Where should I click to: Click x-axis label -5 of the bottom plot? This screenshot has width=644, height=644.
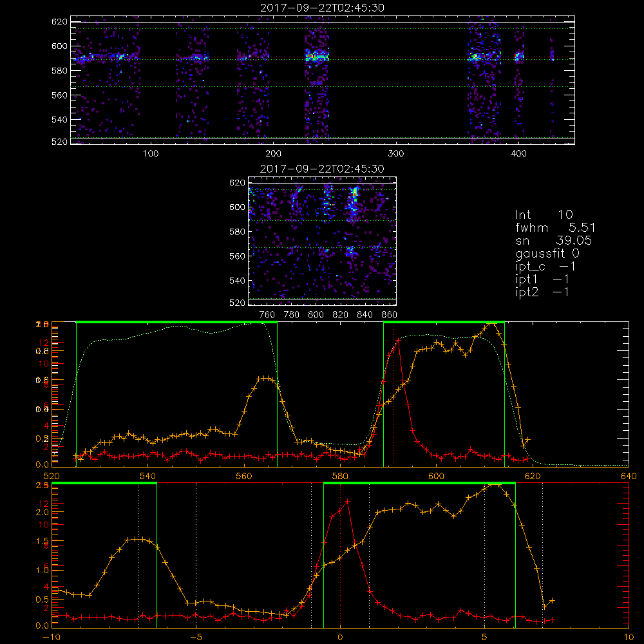click(196, 637)
